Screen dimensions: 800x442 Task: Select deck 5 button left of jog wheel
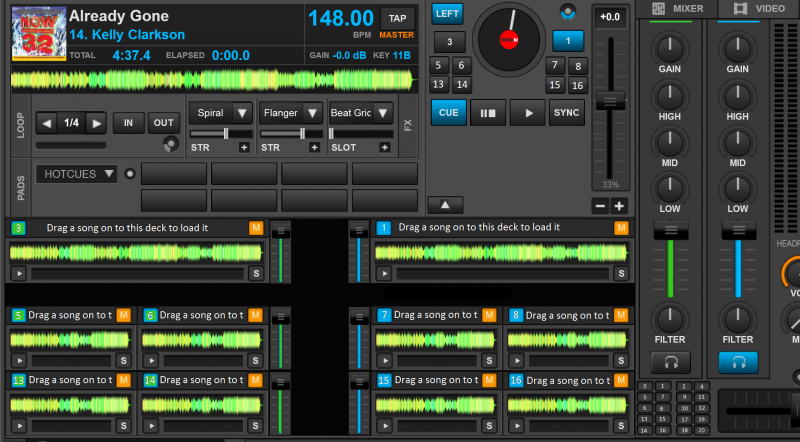tap(438, 65)
